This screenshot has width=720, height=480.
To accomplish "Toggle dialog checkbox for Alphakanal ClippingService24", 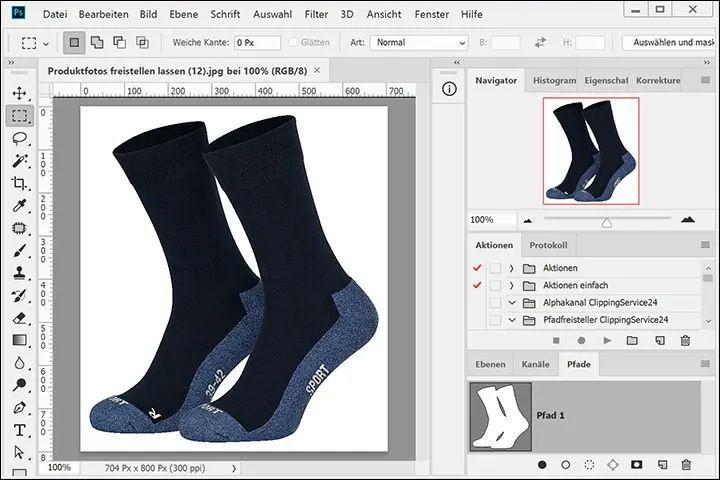I will [495, 303].
